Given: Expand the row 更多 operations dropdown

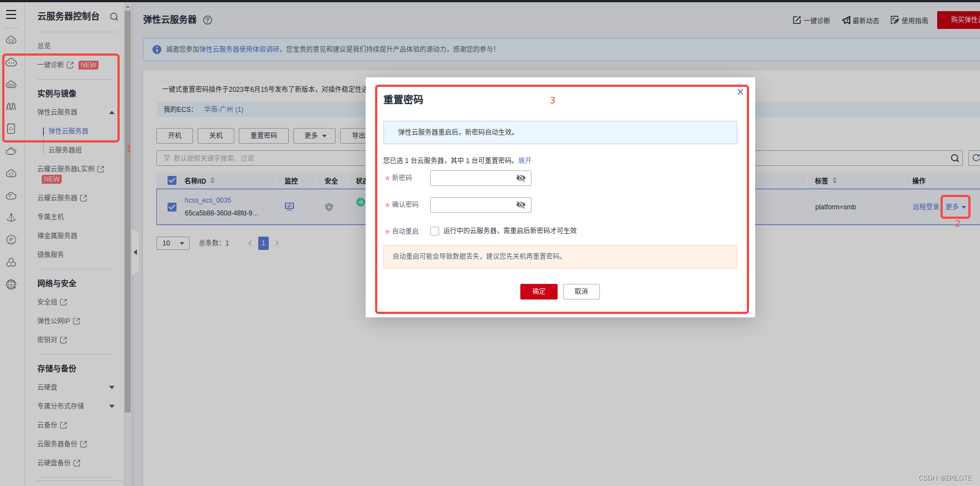Looking at the screenshot, I should click(956, 207).
